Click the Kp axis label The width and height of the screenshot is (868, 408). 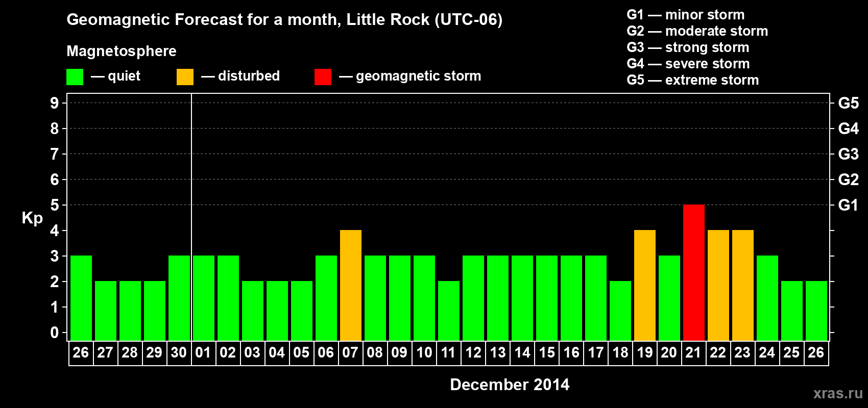click(x=32, y=218)
